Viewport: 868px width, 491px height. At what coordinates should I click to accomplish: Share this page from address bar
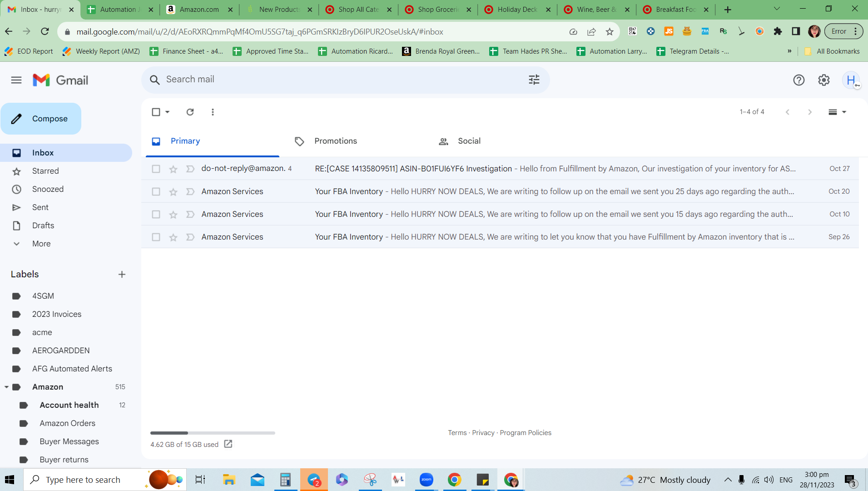click(x=591, y=31)
